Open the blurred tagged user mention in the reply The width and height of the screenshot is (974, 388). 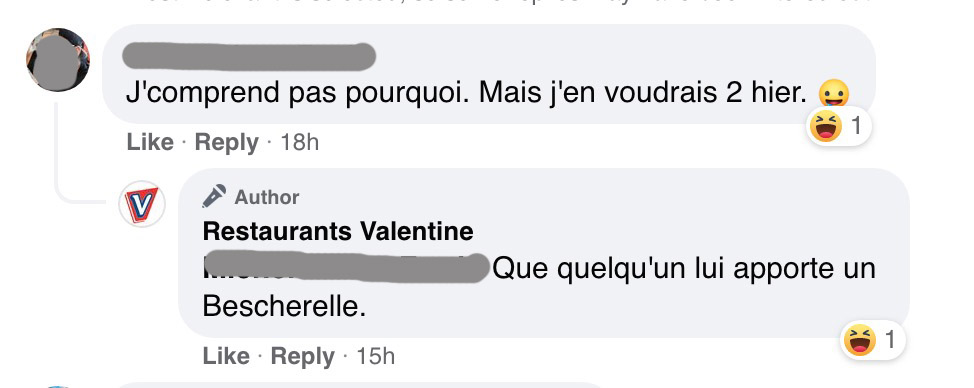346,268
